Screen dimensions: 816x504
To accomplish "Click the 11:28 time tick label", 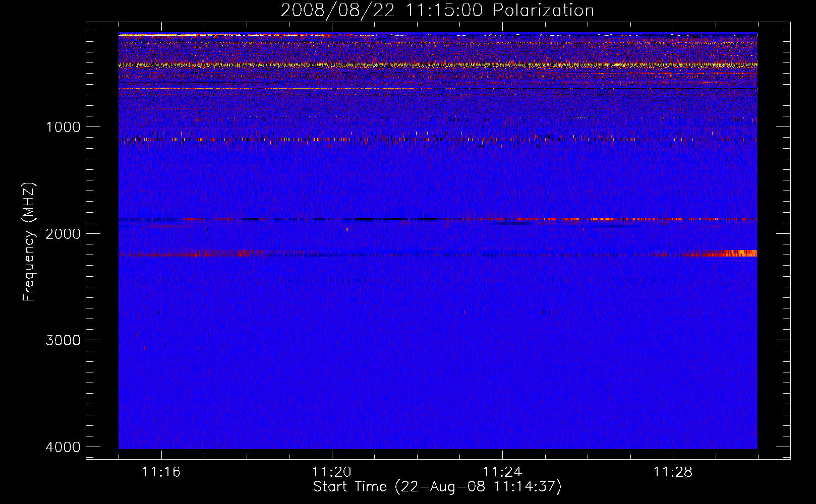I will (x=673, y=472).
